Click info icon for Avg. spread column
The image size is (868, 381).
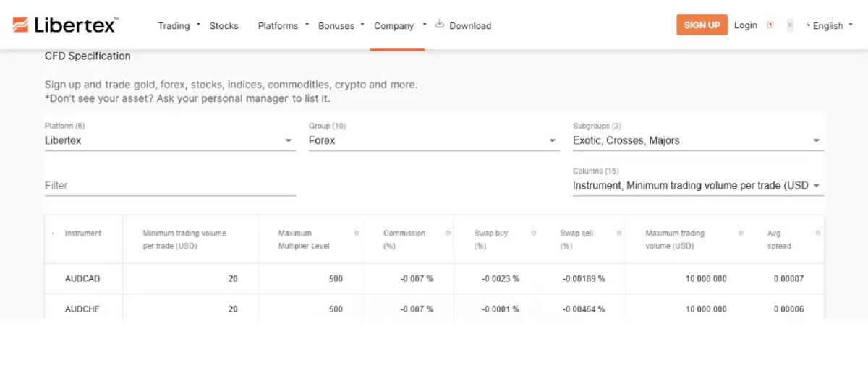pyautogui.click(x=818, y=234)
